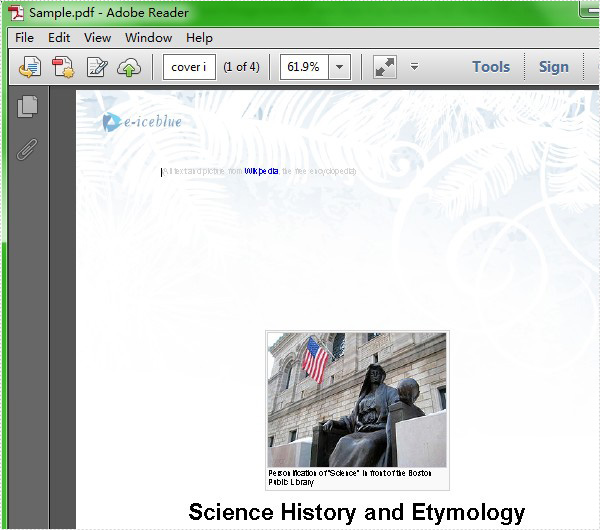Viewport: 600px width, 530px height.
Task: Click the (1 of 4) page count text
Action: [241, 67]
